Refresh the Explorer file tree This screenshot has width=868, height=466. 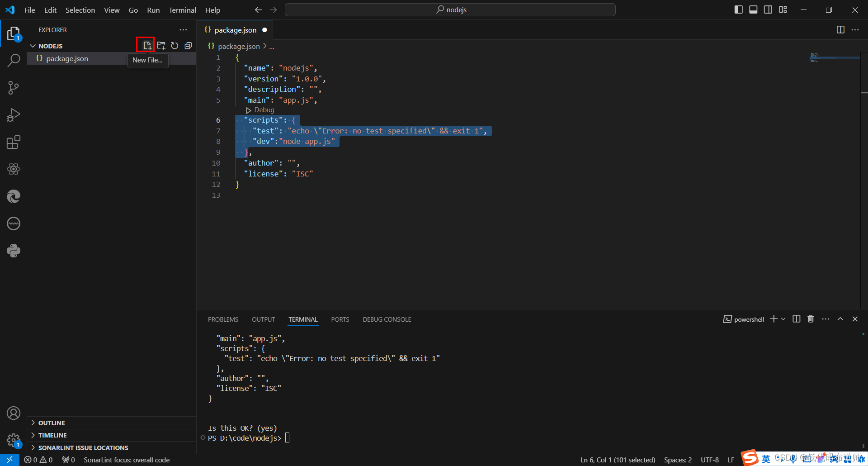(x=175, y=46)
